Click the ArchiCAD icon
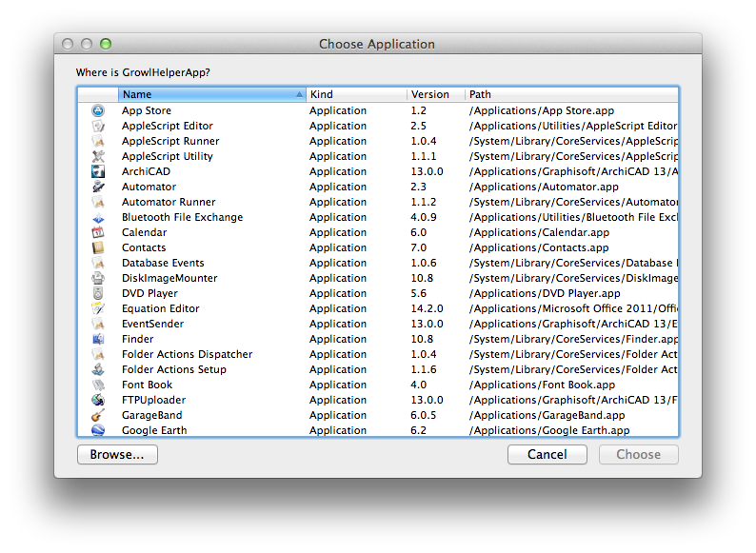The height and width of the screenshot is (553, 756). click(x=98, y=171)
